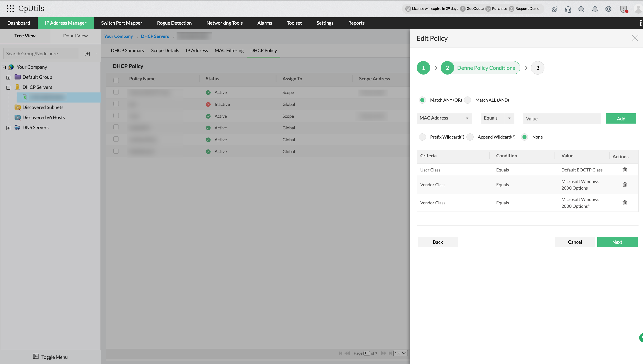Click the search magnifier icon in header
The width and height of the screenshot is (643, 364).
(x=581, y=9)
